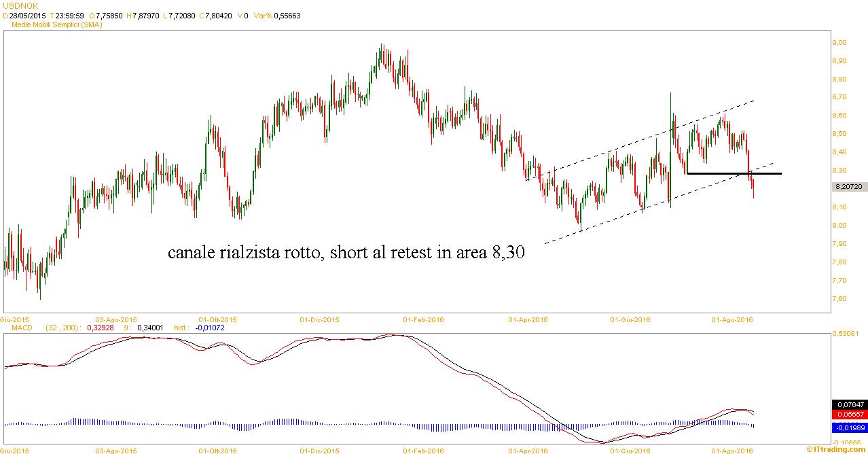Viewport: 868px width, 454px height.
Task: Click the current price tag 8,20720
Action: point(848,186)
